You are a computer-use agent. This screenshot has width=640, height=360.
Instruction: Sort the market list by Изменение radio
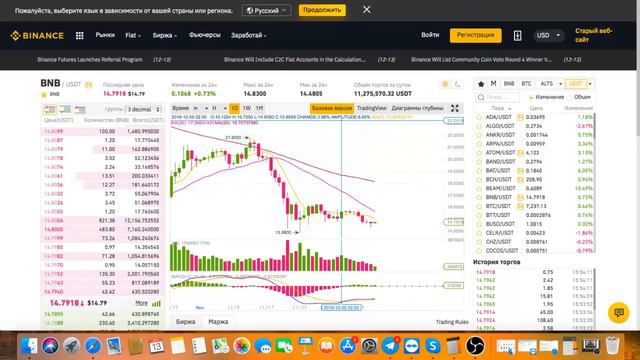[546, 97]
